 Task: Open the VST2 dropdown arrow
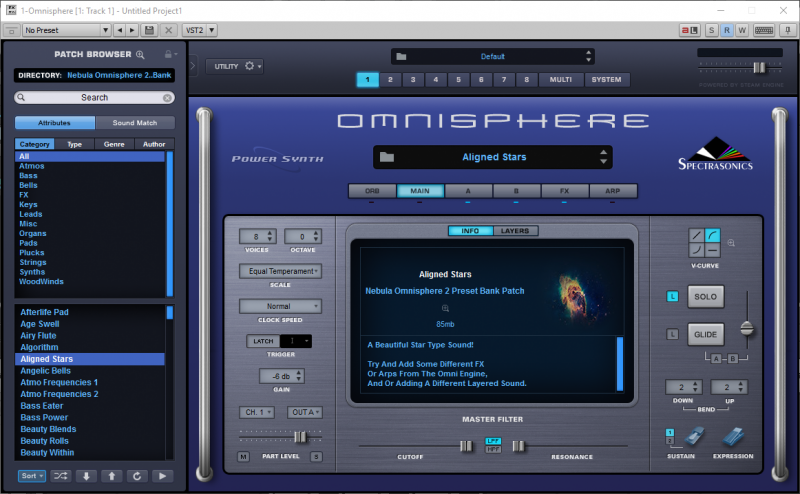tap(212, 30)
